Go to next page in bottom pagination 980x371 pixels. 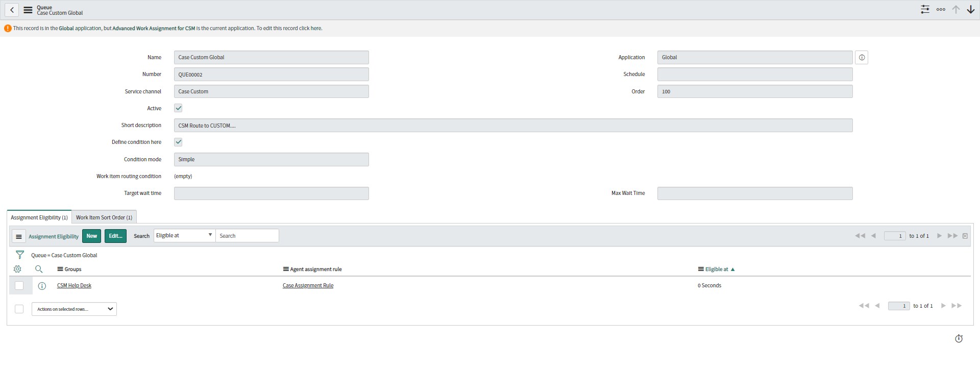943,306
